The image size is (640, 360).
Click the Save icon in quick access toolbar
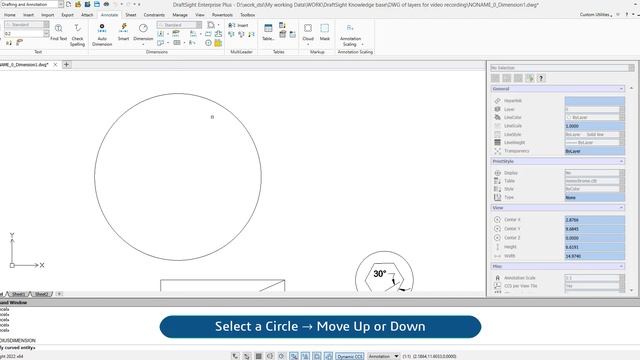pos(97,4)
